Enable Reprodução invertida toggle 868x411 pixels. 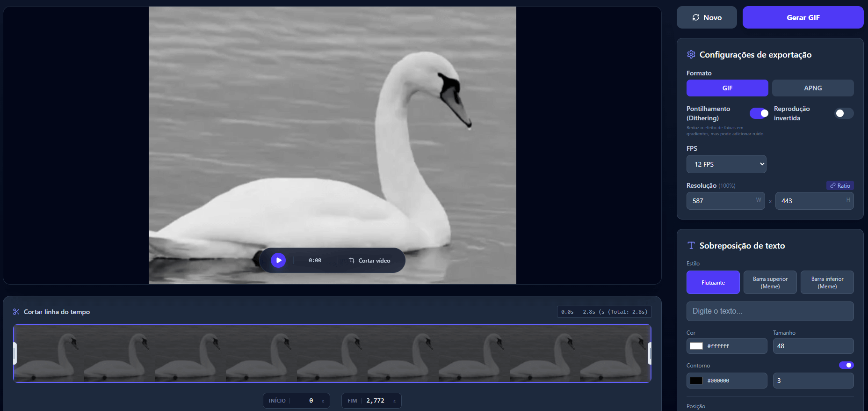[844, 113]
